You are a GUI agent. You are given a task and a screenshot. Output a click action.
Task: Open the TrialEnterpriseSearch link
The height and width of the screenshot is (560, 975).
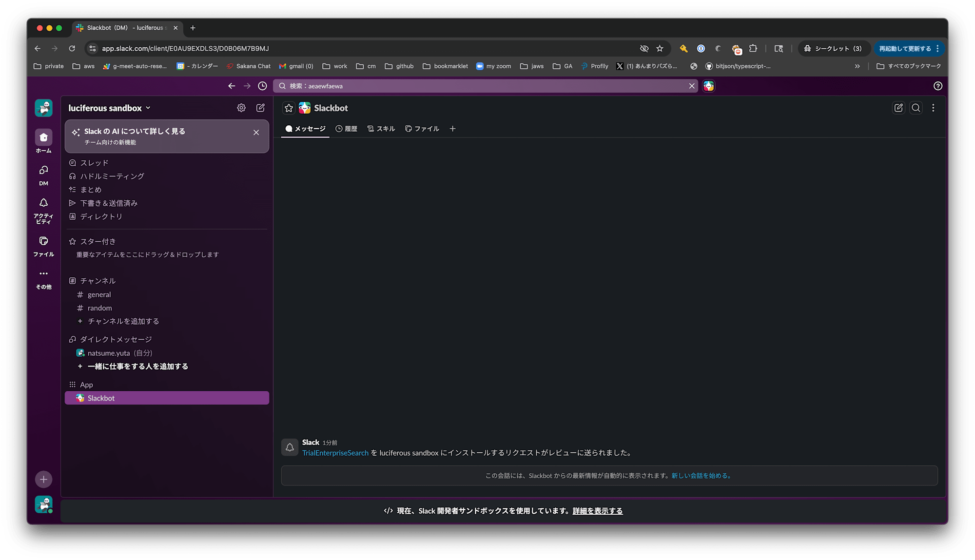click(x=335, y=453)
